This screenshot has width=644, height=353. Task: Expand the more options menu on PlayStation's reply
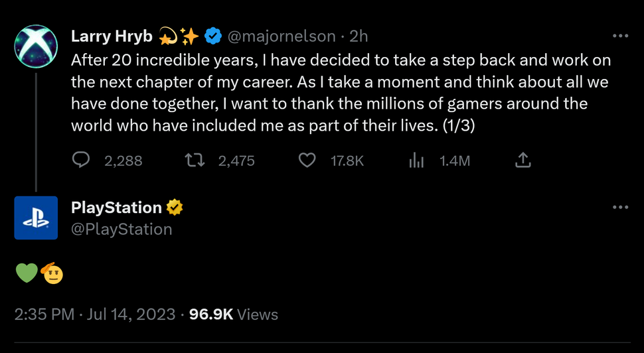pyautogui.click(x=620, y=208)
